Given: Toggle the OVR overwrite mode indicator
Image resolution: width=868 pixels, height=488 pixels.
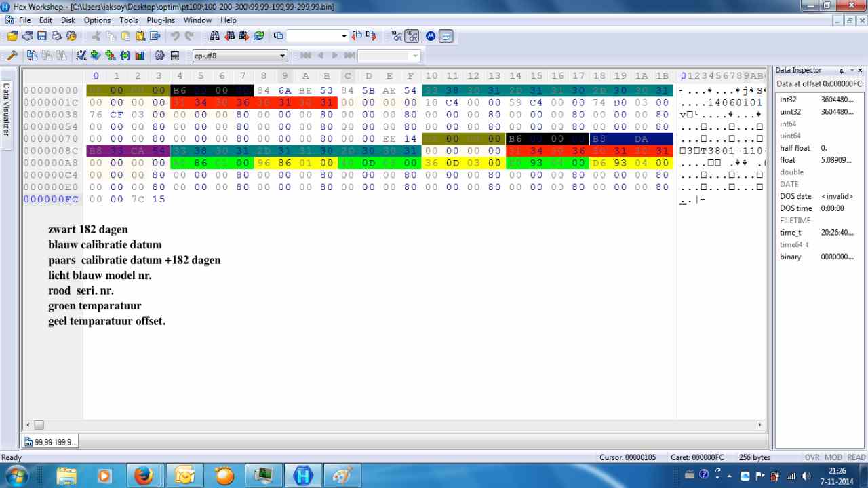Looking at the screenshot, I should (812, 457).
